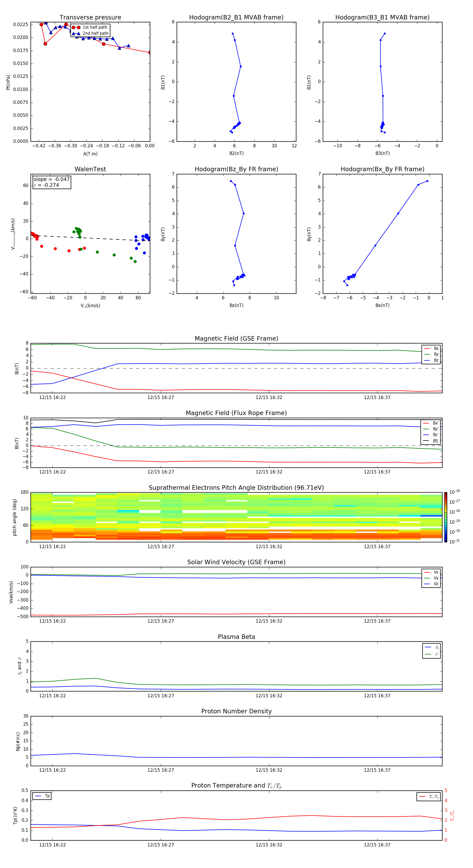This screenshot has height=868, width=473.
Task: Select the Suprathermal Electrons Pitch Angle Distribution title
Action: 236,488
